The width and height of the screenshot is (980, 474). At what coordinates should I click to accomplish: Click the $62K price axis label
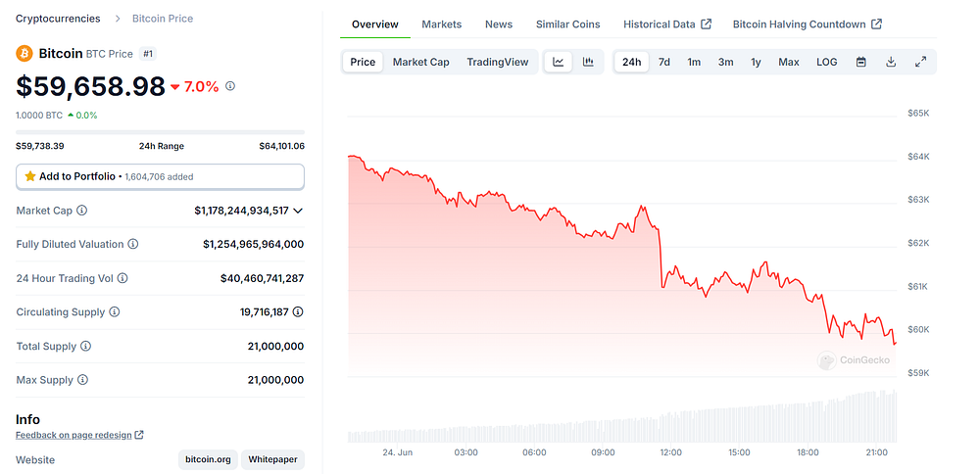click(x=918, y=243)
